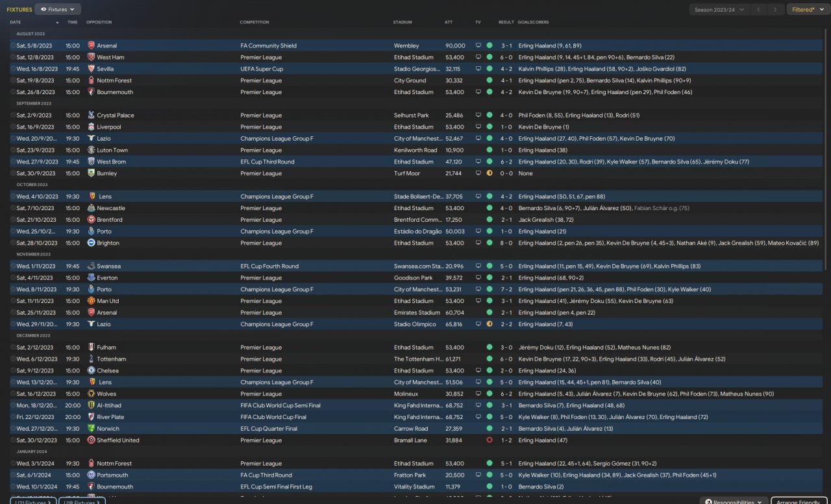Sort by the Opposition column header

pyautogui.click(x=99, y=22)
